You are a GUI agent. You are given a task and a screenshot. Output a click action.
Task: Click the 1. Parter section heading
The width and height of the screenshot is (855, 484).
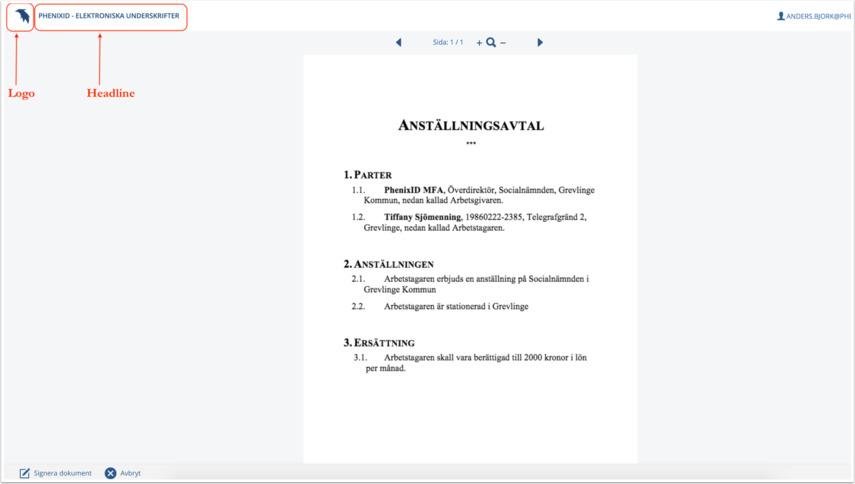click(x=368, y=175)
